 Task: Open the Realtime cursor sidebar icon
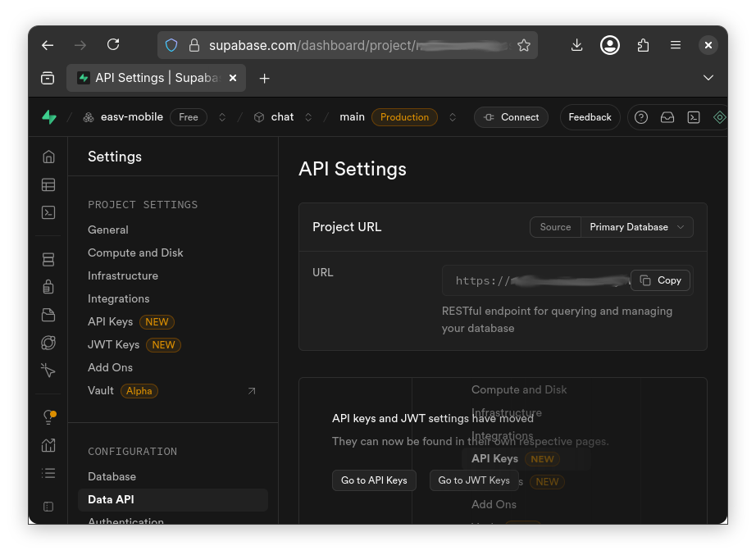coord(48,371)
